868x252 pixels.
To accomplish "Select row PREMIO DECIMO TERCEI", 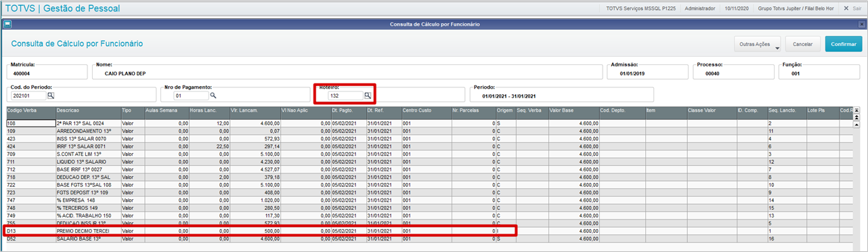I will coord(429,230).
